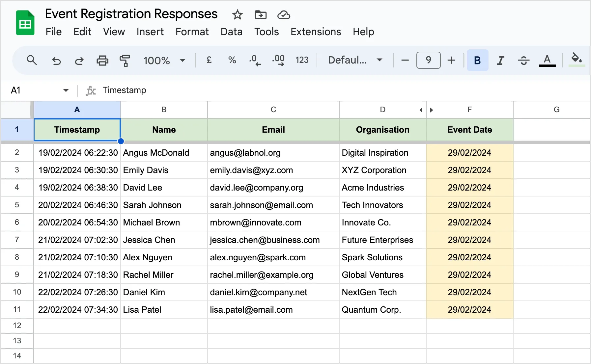The image size is (591, 364).
Task: Open the search in the toolbar
Action: 32,60
